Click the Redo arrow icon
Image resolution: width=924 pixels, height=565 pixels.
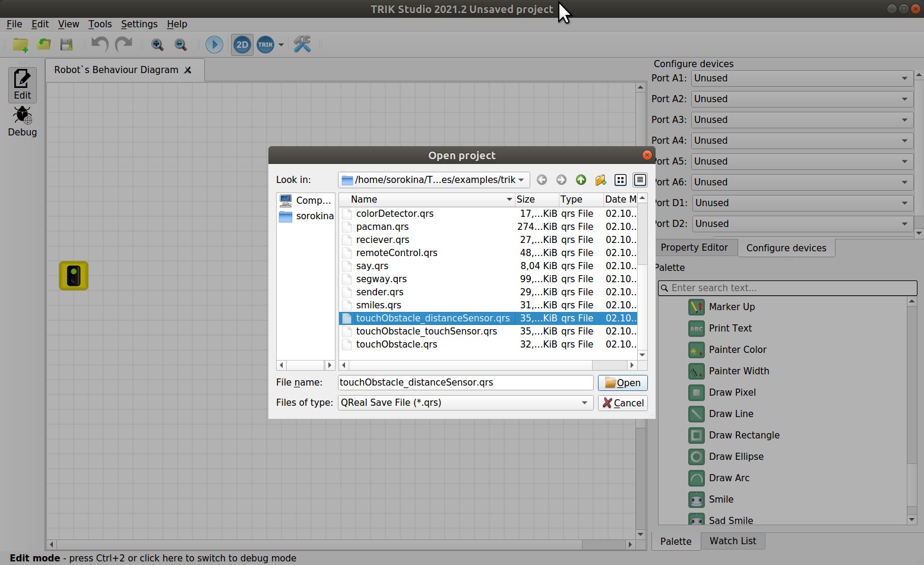(124, 45)
